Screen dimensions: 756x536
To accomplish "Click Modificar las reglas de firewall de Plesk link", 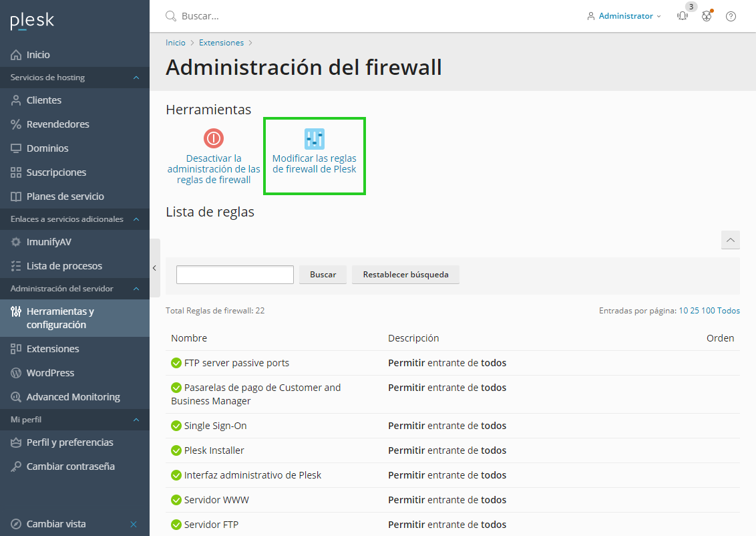I will [315, 164].
